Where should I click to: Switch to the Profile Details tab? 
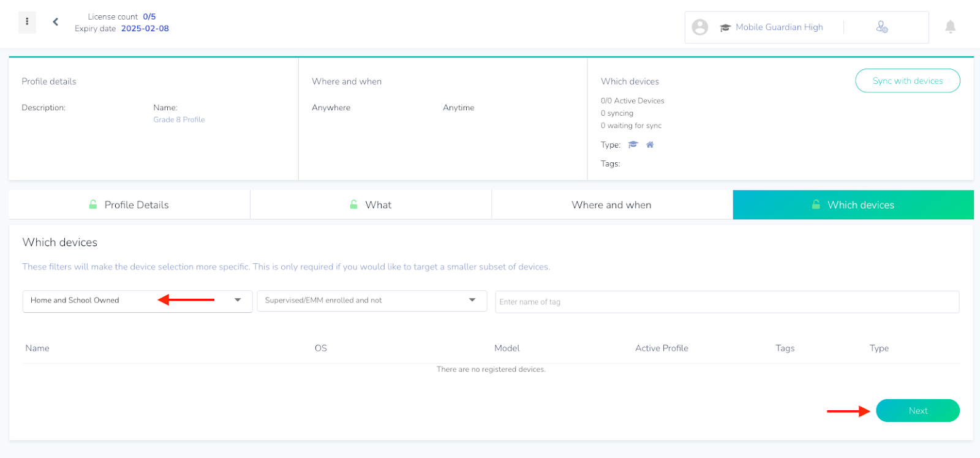click(x=129, y=205)
